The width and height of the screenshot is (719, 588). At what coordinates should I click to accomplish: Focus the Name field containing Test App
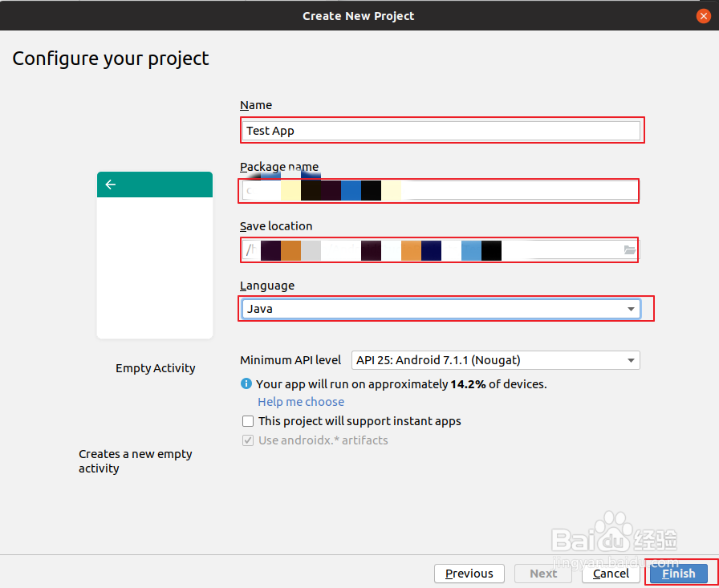pos(441,131)
